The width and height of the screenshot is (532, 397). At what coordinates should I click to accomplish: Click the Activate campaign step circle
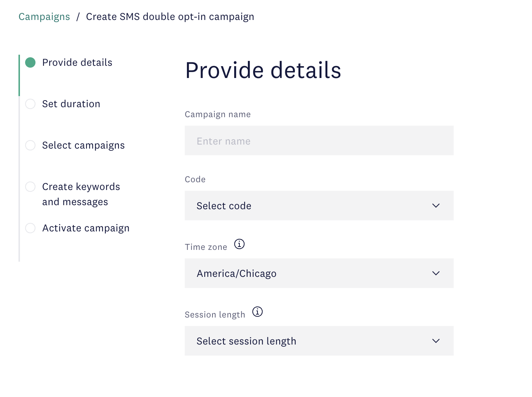[x=30, y=228]
